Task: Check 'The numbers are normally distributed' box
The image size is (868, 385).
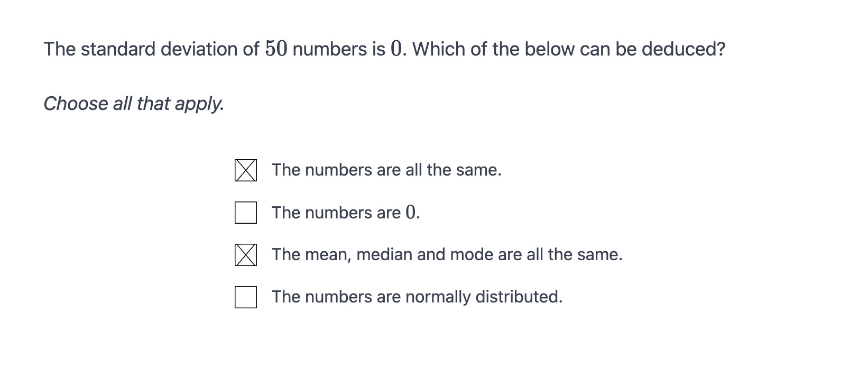Action: (246, 297)
